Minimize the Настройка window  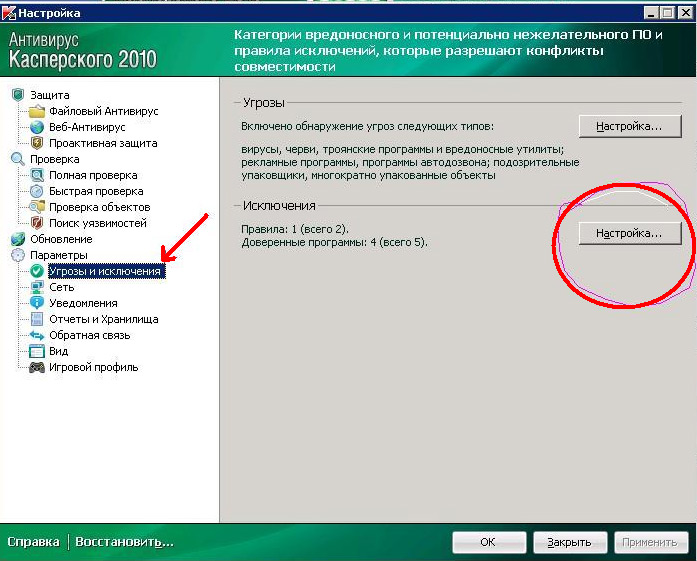tap(651, 13)
